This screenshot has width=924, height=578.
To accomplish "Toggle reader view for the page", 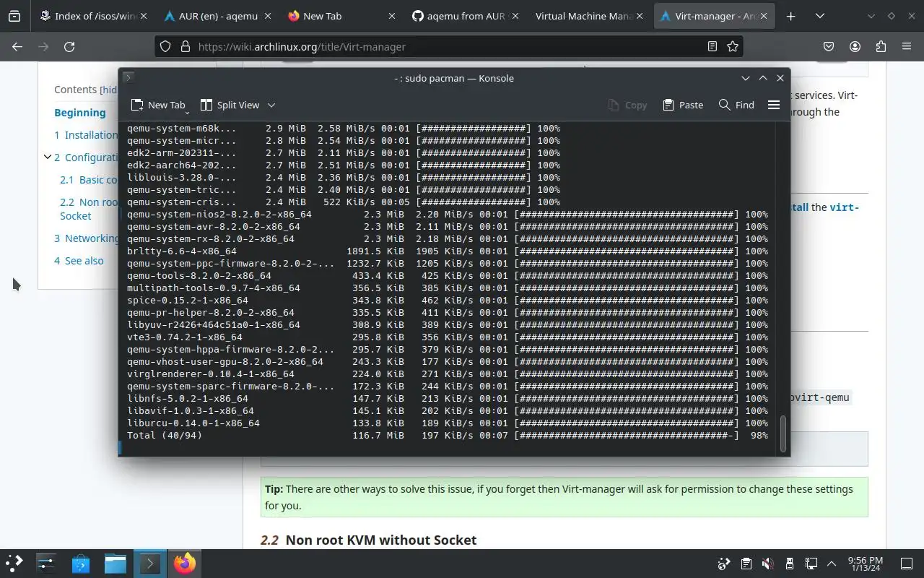I will tap(712, 46).
